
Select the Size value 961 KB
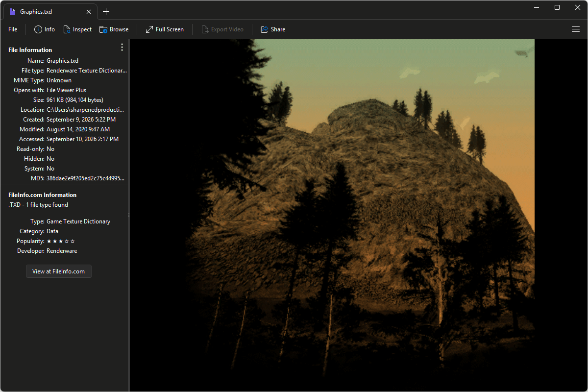pos(75,100)
